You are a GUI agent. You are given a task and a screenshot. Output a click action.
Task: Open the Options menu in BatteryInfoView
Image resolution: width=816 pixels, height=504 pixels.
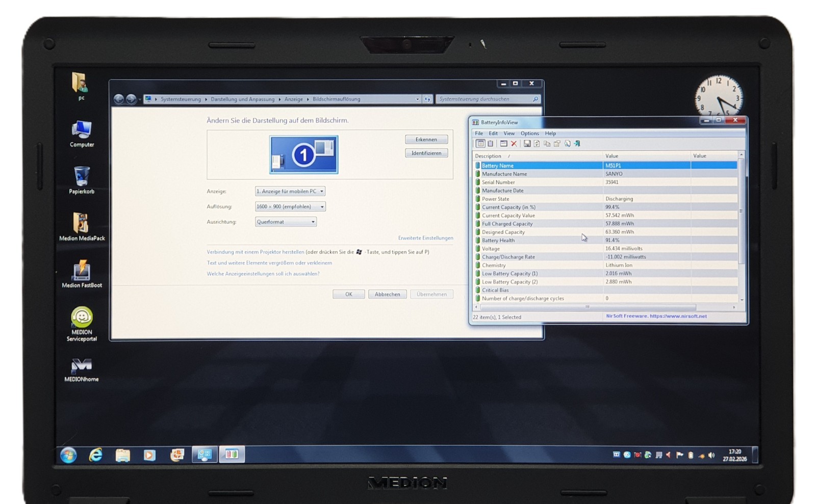tap(530, 133)
